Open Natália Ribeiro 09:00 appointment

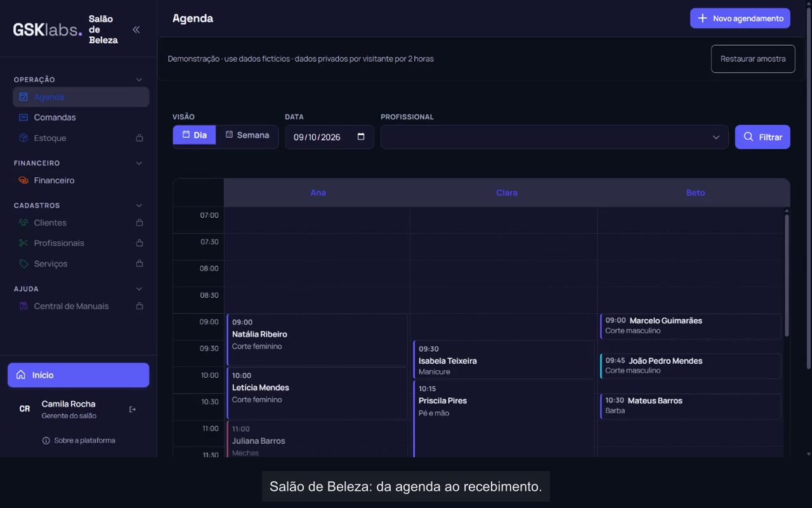317,340
